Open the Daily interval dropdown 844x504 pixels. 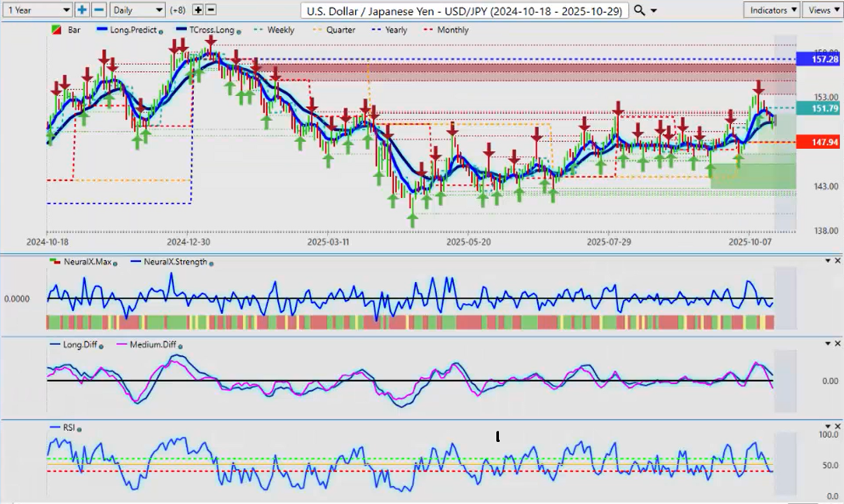[136, 9]
